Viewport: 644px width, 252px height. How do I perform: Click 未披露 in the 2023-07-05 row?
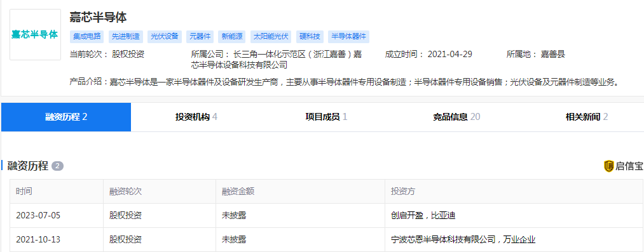(234, 216)
